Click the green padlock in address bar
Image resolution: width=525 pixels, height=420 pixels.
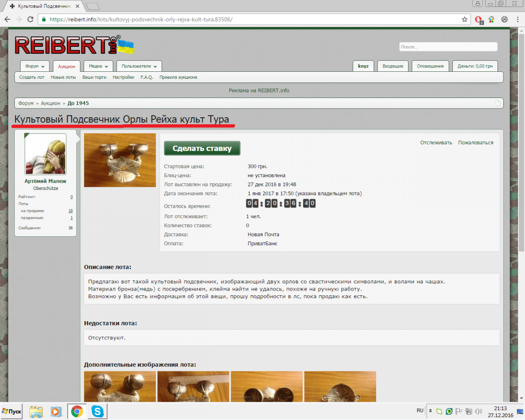[43, 20]
